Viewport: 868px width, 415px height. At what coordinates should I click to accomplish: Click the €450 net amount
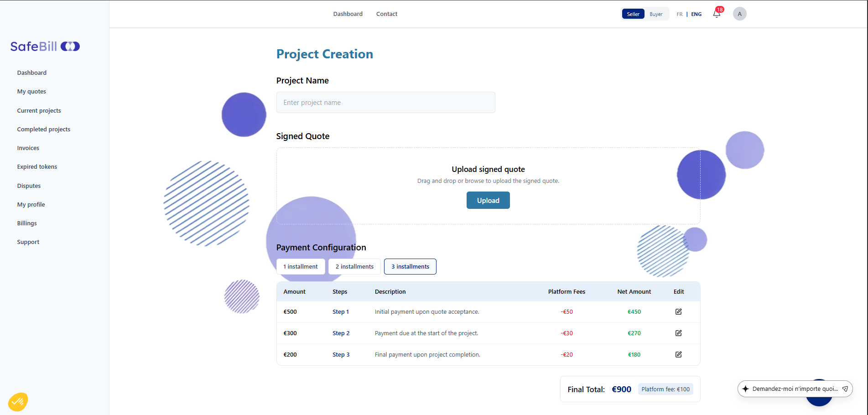tap(634, 311)
